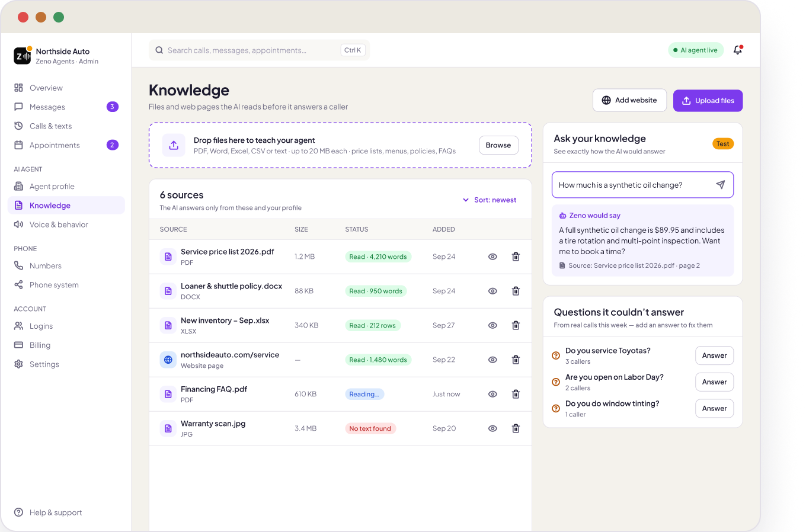Open Phone system page
Viewport: 806px width, 532px height.
pyautogui.click(x=66, y=285)
